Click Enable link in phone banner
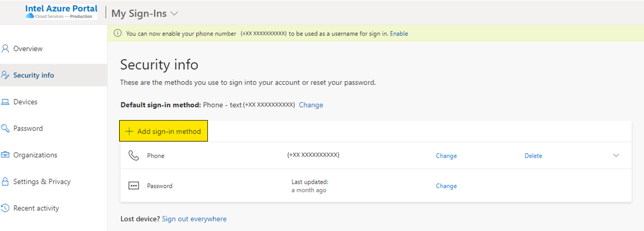The width and height of the screenshot is (644, 231). tap(399, 34)
